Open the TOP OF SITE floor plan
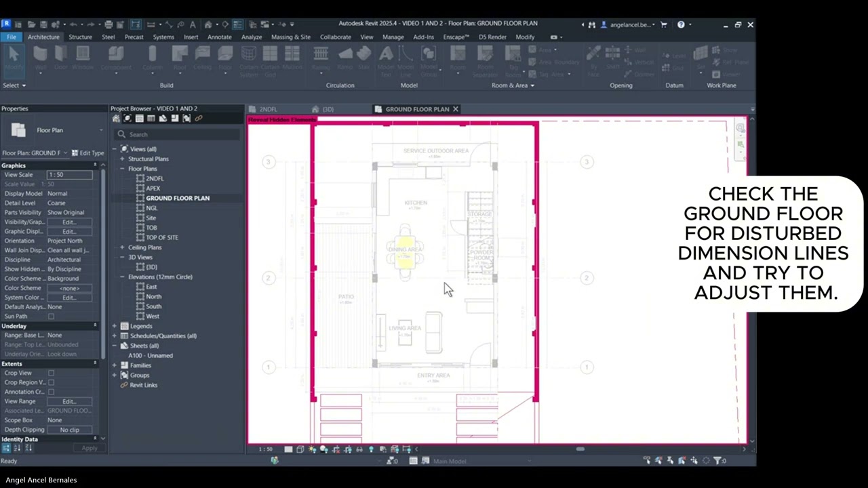This screenshot has width=868, height=488. tap(162, 237)
